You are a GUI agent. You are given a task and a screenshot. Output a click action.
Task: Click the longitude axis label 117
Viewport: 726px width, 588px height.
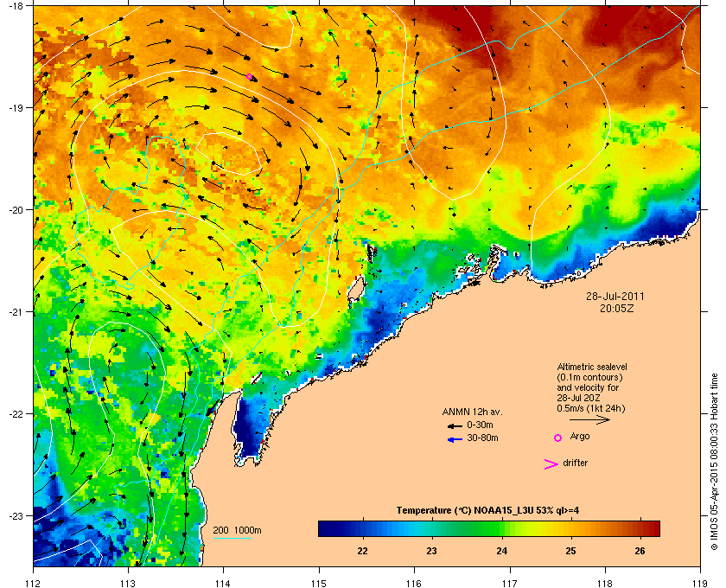pyautogui.click(x=510, y=583)
